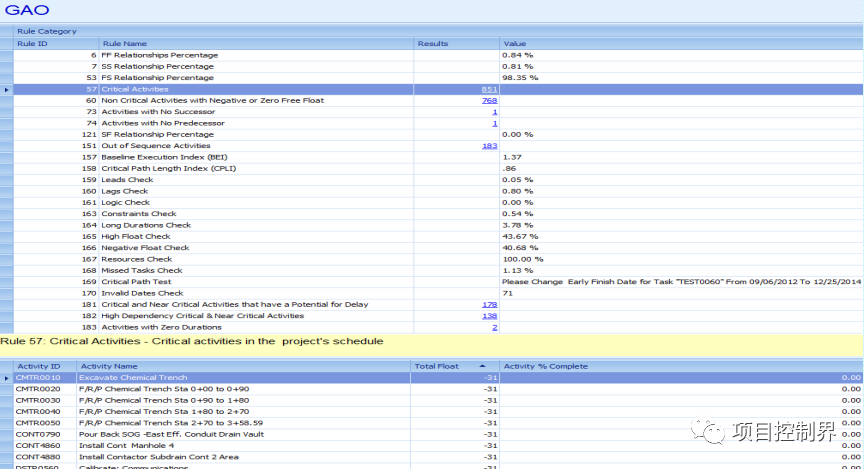Select the Critical Path Test rule row
Viewport: 864px width, 469px height.
pyautogui.click(x=439, y=282)
